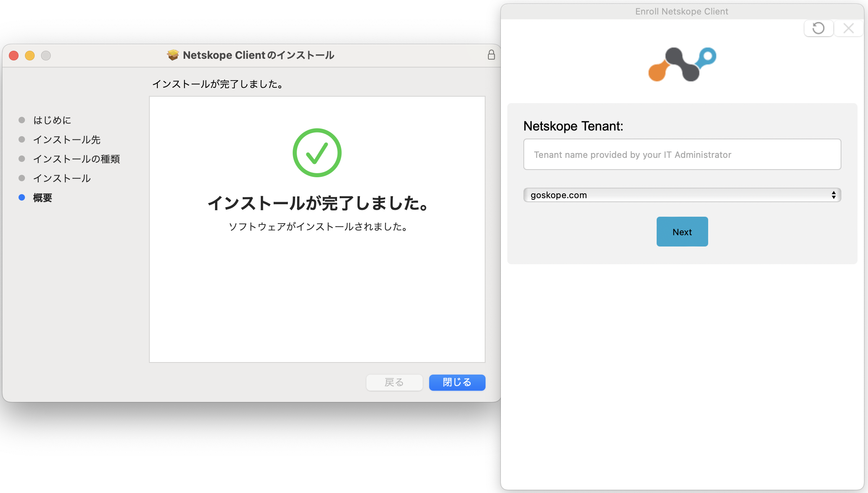
Task: Click the 閉じる button in the installer
Action: pos(457,382)
